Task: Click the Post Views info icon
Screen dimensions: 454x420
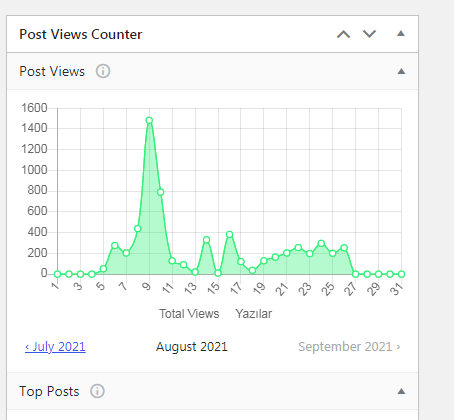Action: [103, 71]
